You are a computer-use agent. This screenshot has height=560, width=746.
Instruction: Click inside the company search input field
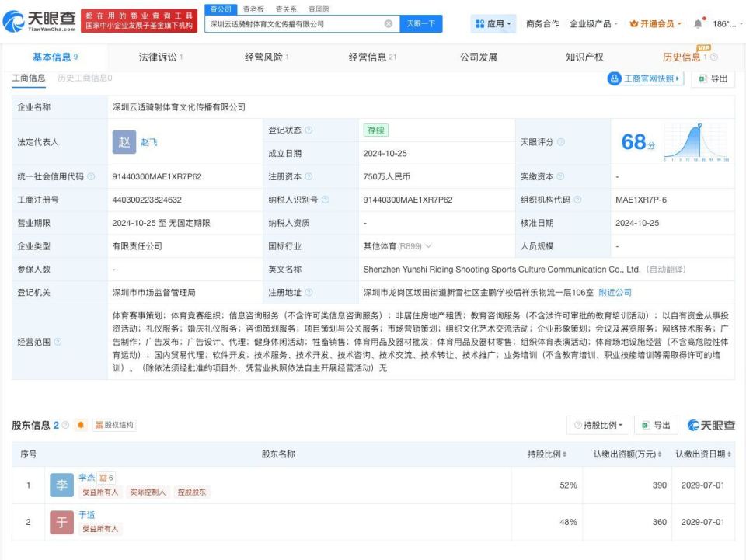tap(295, 23)
